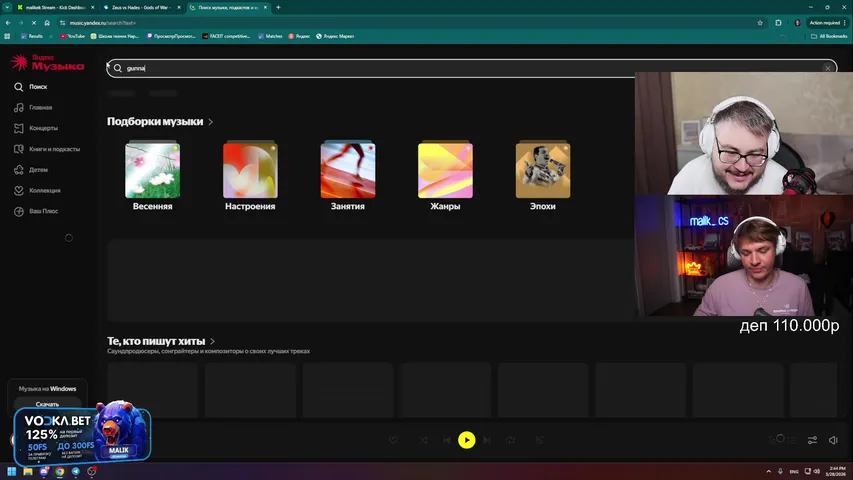Screen dimensions: 853x480
Task: Open the player equalizer settings icon
Action: [812, 440]
